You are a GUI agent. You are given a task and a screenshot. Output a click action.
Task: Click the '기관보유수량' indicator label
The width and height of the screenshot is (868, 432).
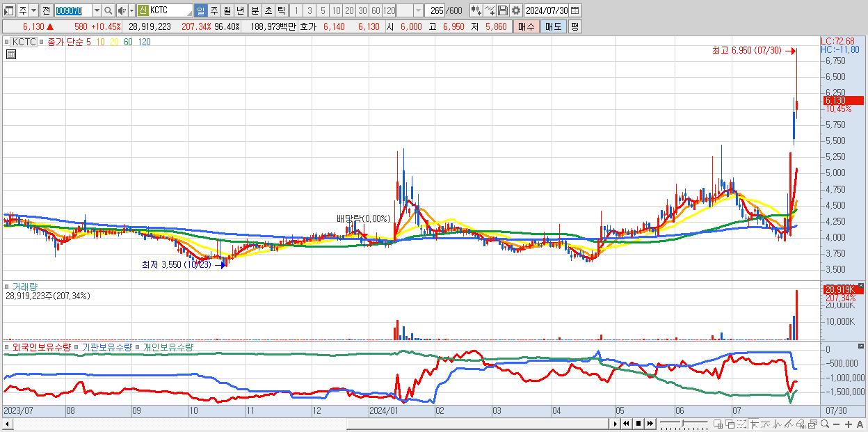(x=107, y=347)
